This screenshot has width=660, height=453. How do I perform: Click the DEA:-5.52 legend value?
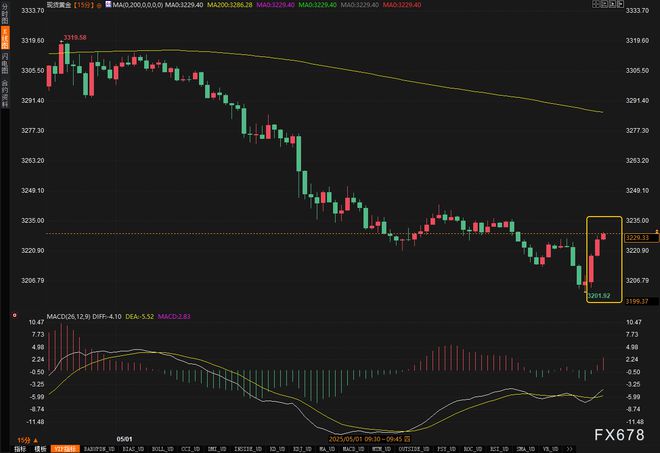point(140,317)
